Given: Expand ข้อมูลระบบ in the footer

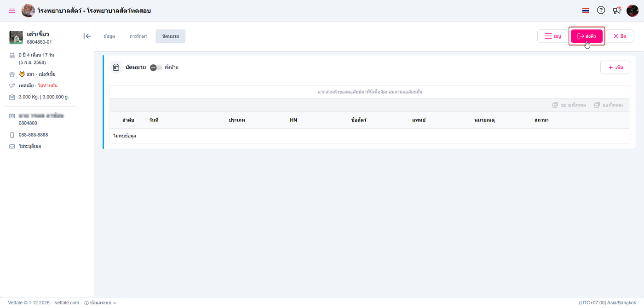Looking at the screenshot, I should click(100, 303).
